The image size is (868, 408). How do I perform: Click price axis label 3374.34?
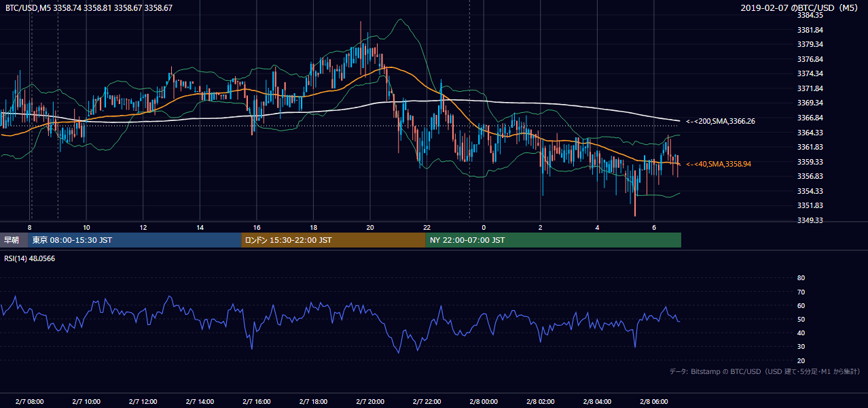[x=810, y=73]
